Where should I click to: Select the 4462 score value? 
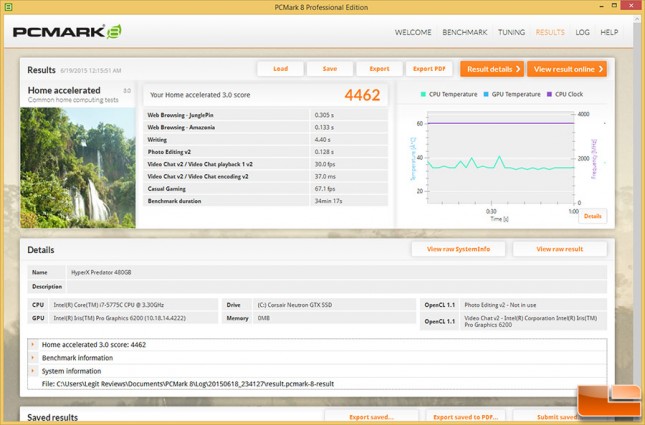pos(362,95)
